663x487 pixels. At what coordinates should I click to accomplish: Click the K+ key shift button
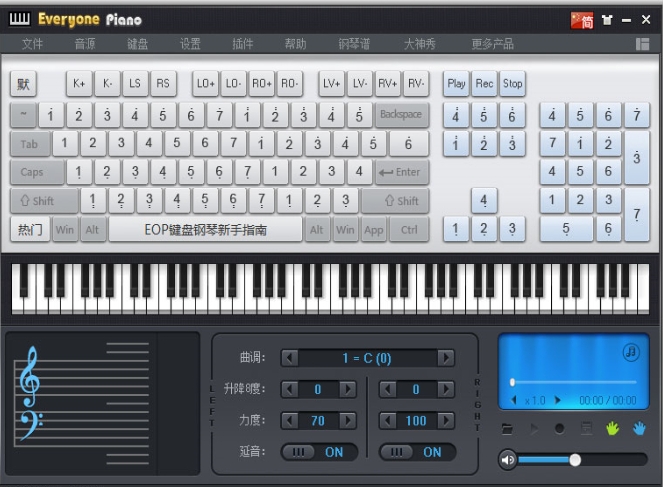click(79, 84)
